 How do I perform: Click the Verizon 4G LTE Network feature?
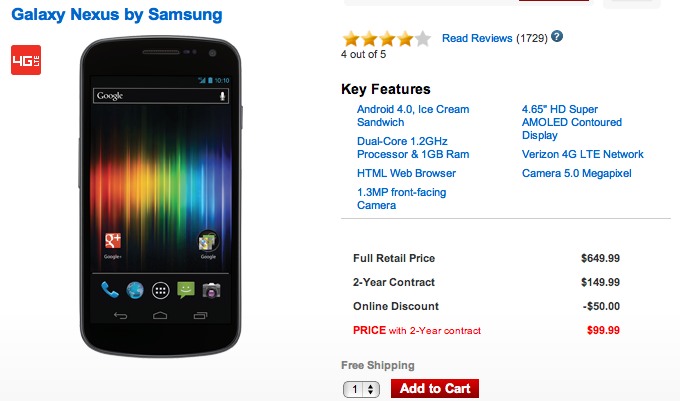pos(582,154)
